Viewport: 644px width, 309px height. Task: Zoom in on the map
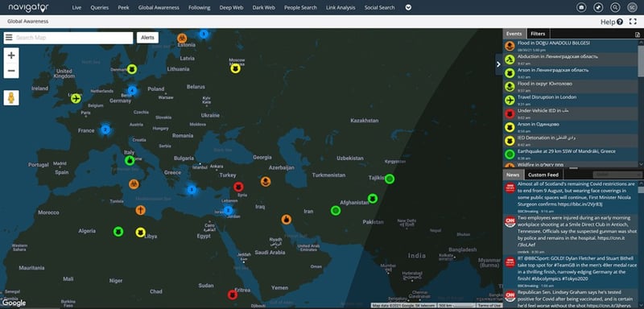(x=11, y=56)
